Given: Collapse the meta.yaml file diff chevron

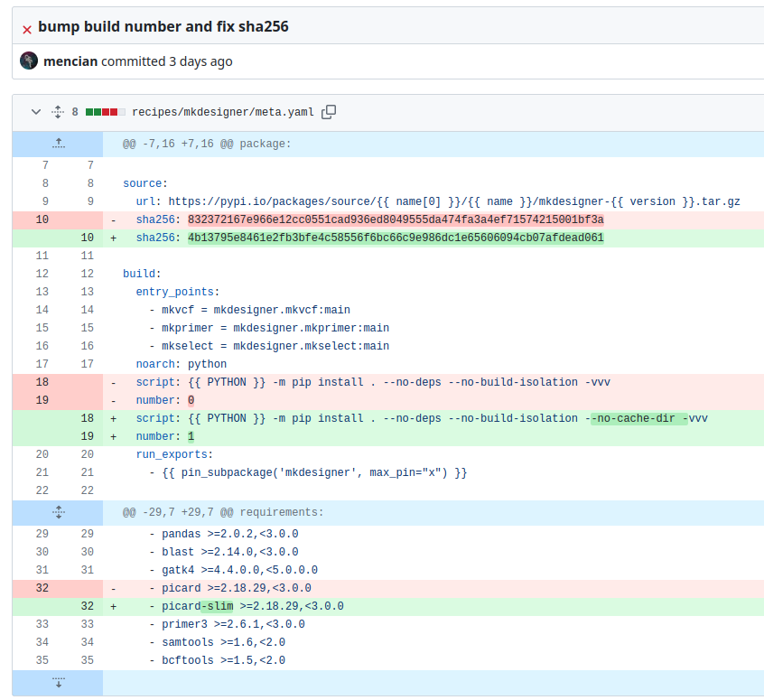Looking at the screenshot, I should pos(36,112).
